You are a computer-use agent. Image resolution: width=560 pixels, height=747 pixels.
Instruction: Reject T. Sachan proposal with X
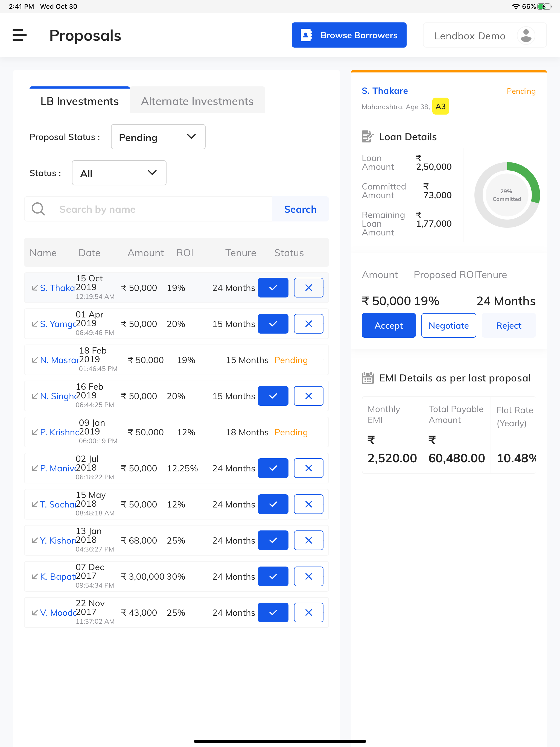pos(308,504)
